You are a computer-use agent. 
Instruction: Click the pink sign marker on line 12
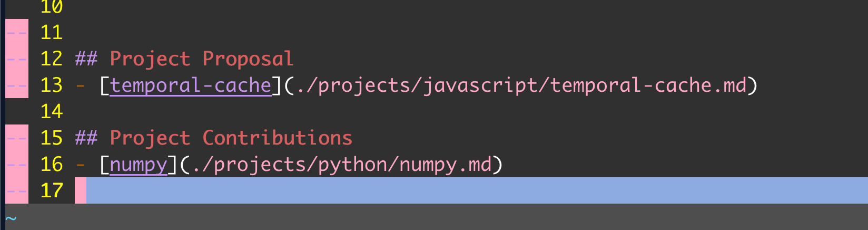click(17, 59)
